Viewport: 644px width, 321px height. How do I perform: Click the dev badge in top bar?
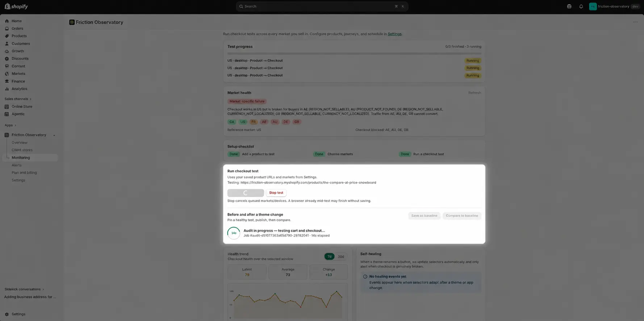pyautogui.click(x=635, y=7)
